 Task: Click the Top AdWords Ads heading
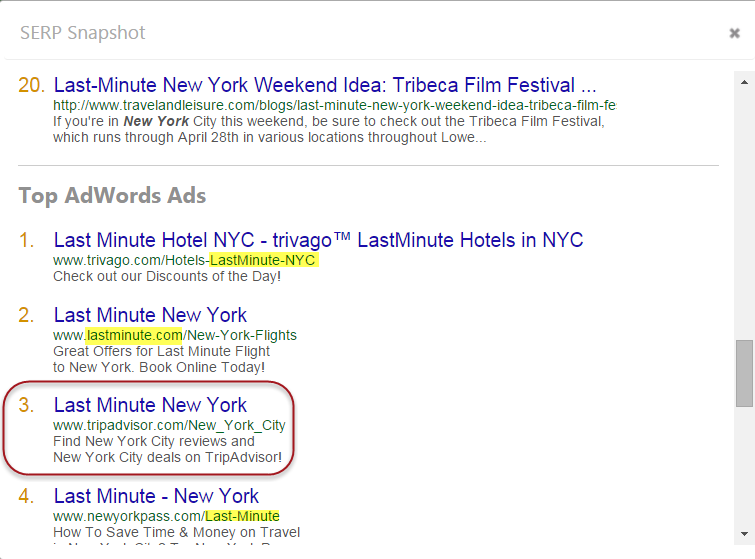click(x=112, y=195)
